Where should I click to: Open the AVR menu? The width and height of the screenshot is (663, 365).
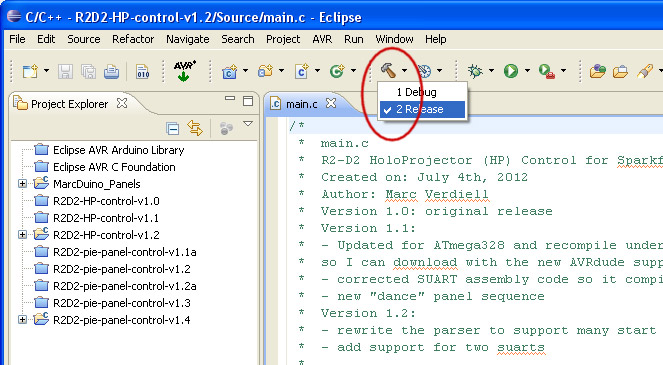point(322,39)
